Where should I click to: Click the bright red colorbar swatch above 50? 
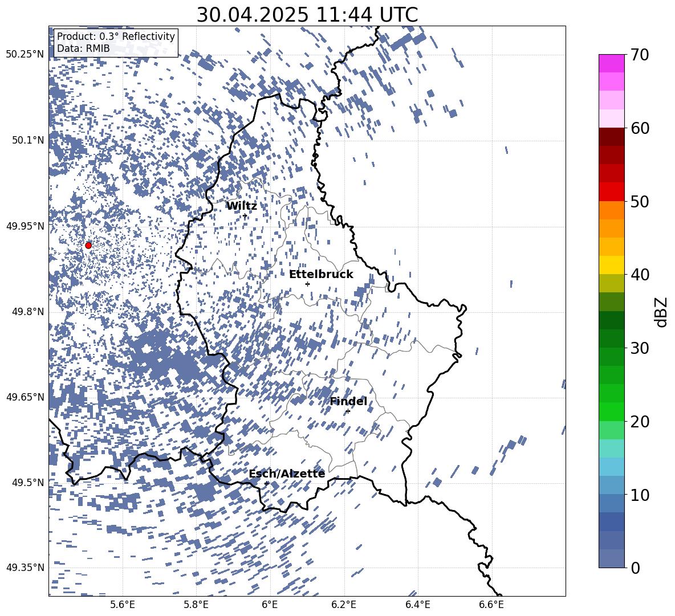611,192
